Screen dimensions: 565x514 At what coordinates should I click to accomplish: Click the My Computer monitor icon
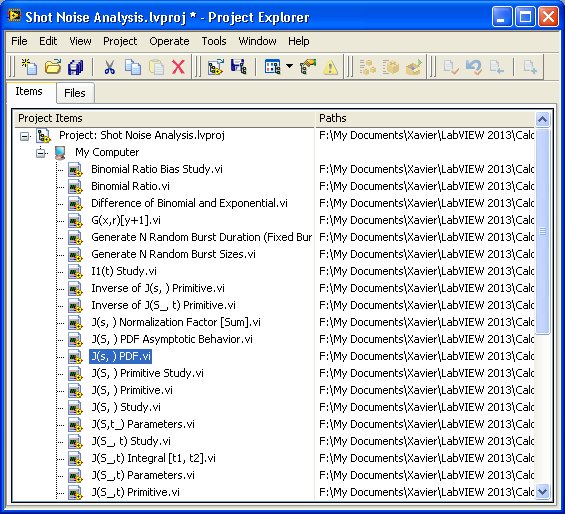(60, 152)
